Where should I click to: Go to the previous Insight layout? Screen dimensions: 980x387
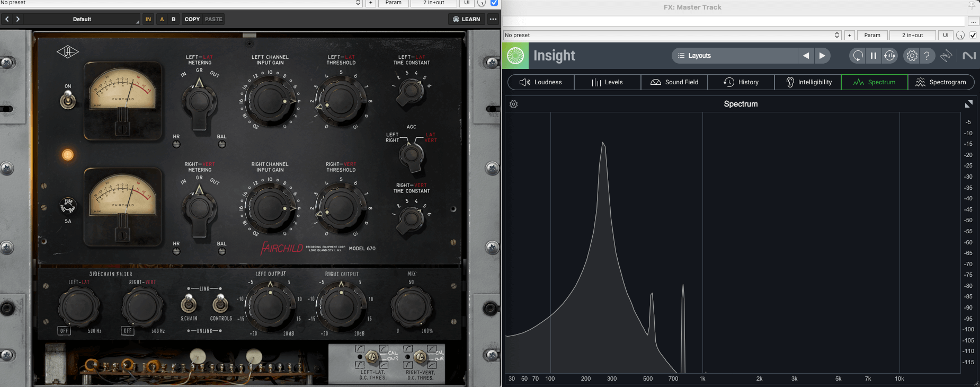pos(806,56)
